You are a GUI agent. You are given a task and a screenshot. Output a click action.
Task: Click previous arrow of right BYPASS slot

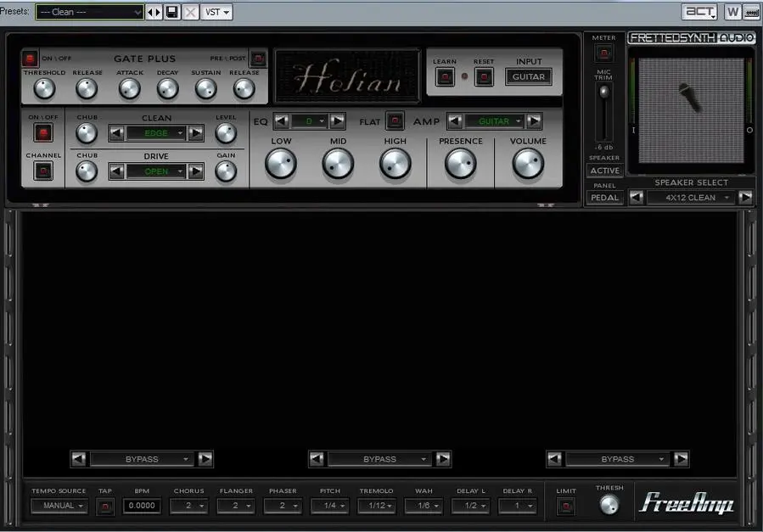[x=554, y=458]
